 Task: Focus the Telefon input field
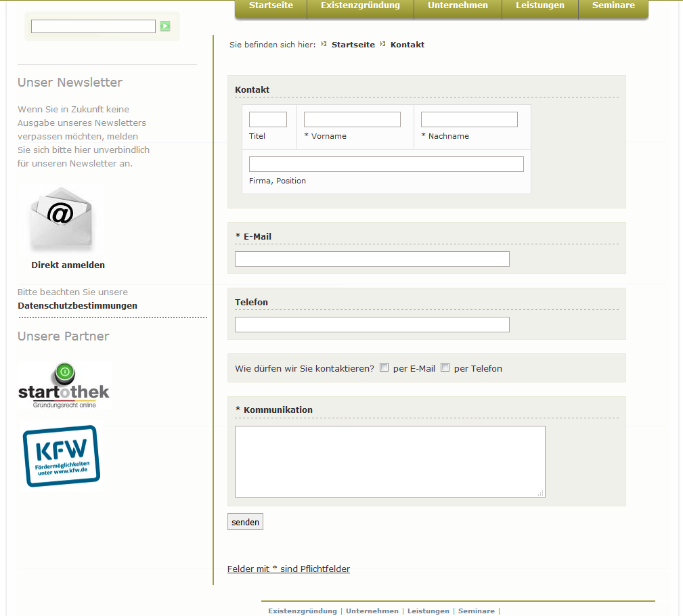click(372, 324)
